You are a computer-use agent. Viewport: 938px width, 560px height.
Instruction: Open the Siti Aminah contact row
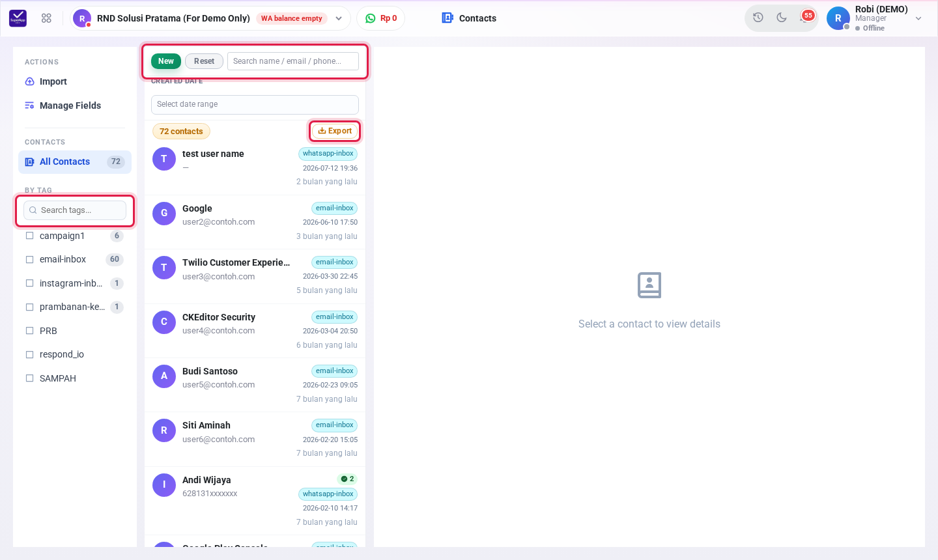pyautogui.click(x=255, y=439)
